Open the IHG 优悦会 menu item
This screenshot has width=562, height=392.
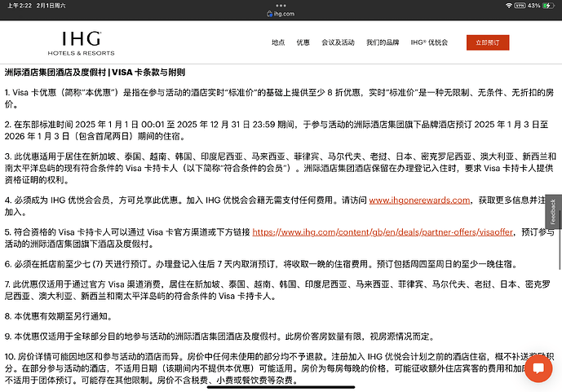(x=429, y=42)
